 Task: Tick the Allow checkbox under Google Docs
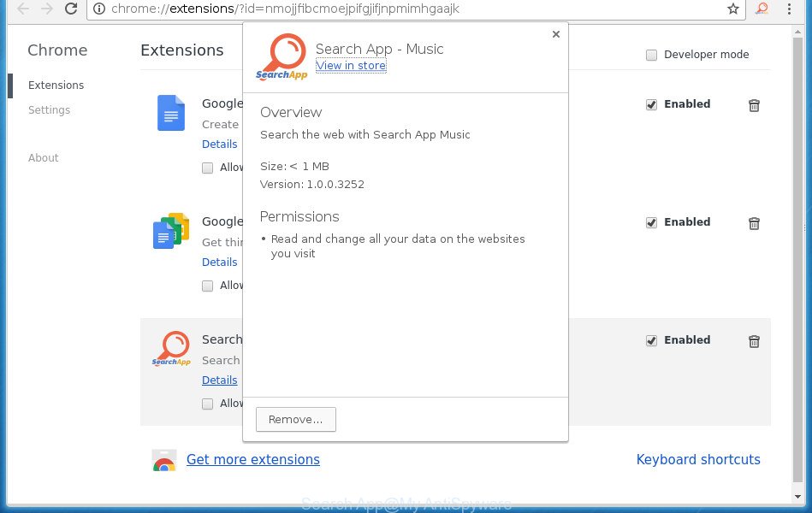point(207,168)
